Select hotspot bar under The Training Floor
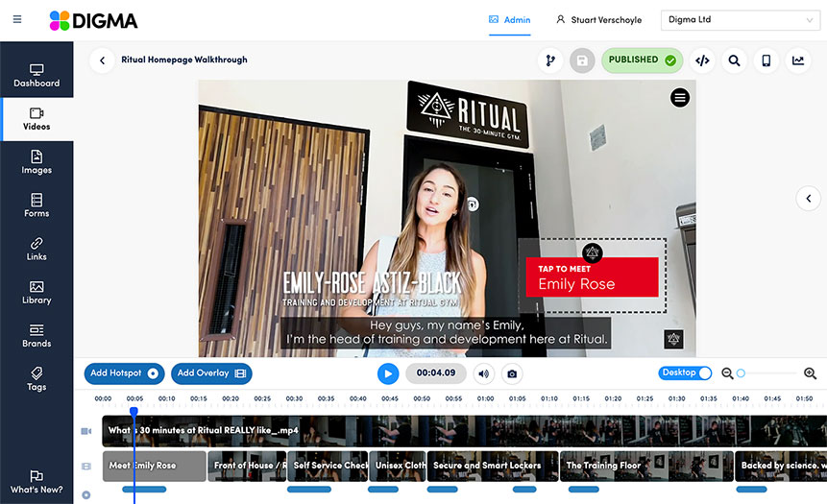The height and width of the screenshot is (504, 827). pos(583,490)
